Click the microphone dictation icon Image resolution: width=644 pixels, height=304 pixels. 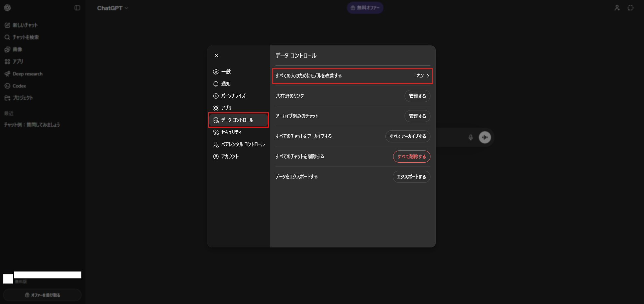coord(470,137)
